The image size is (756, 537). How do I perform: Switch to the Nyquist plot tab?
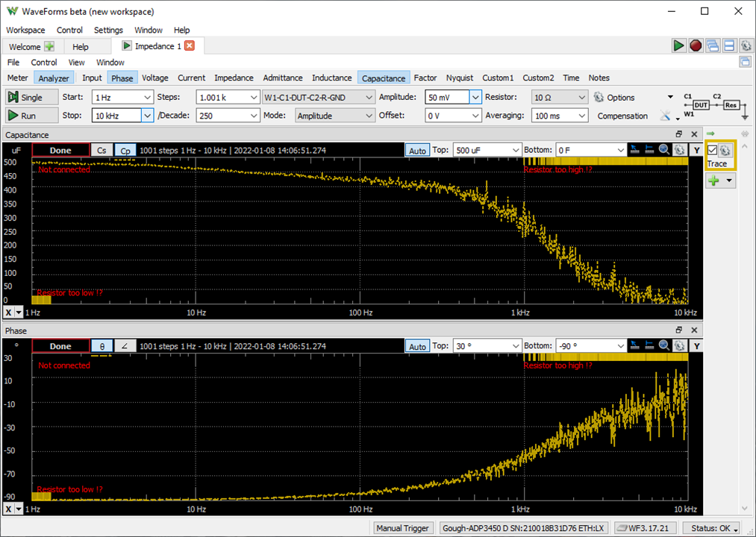[460, 78]
